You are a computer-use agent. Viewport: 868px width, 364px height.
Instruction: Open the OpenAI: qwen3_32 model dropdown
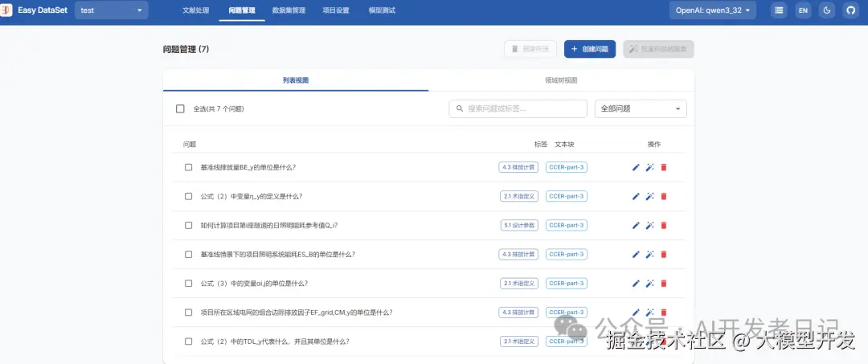click(x=713, y=10)
